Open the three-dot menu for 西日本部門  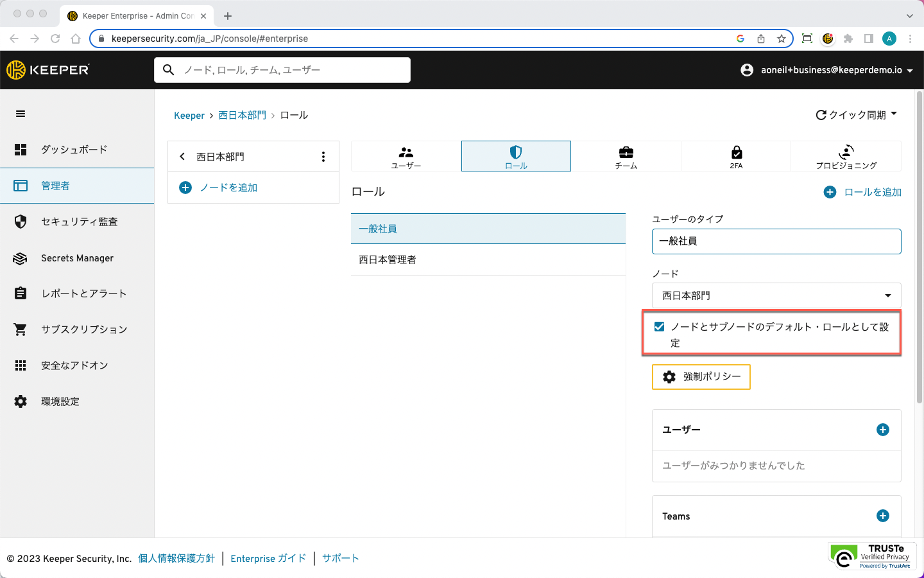pyautogui.click(x=323, y=157)
